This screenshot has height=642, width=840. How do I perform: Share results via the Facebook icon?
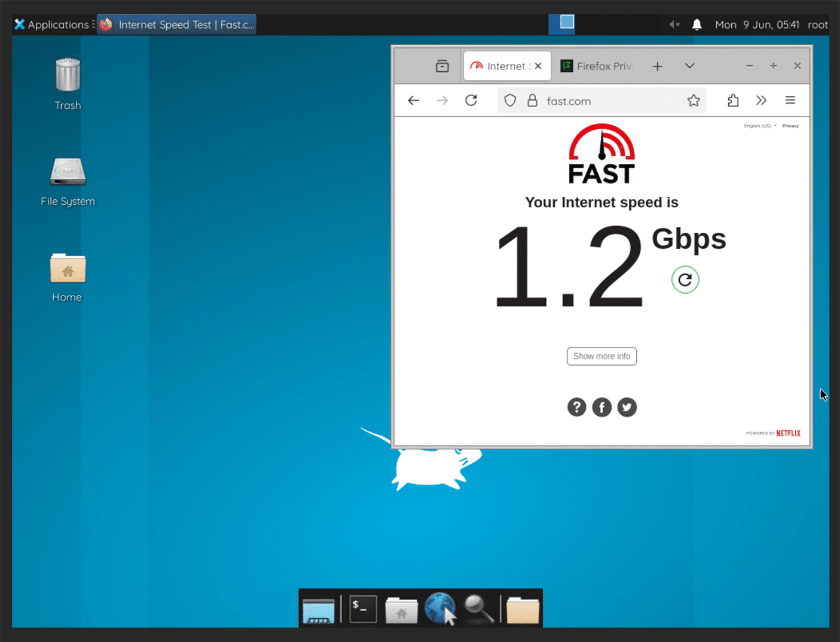tap(601, 407)
